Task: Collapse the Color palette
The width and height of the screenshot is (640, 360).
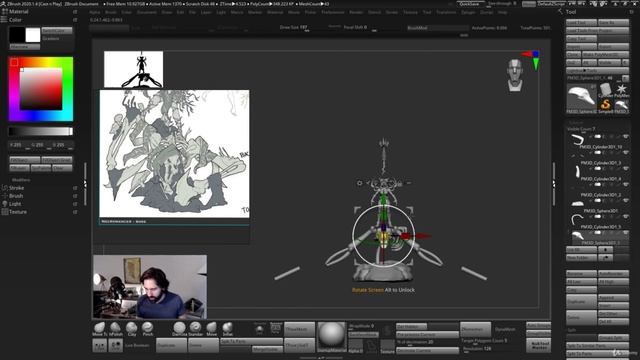Action: tap(15, 20)
